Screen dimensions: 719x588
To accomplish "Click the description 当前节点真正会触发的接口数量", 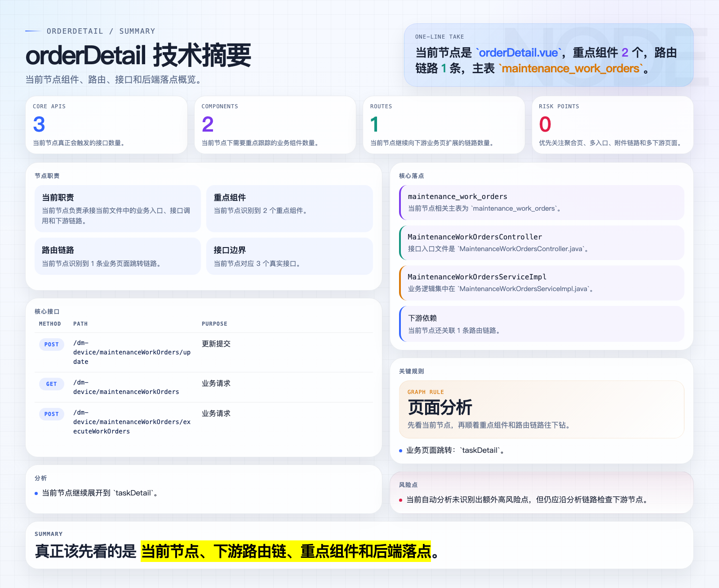I will pyautogui.click(x=80, y=143).
